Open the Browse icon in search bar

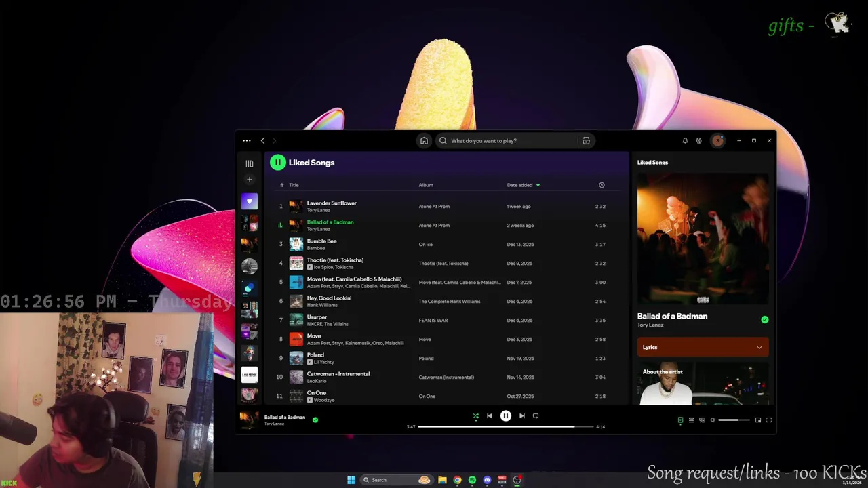(586, 140)
